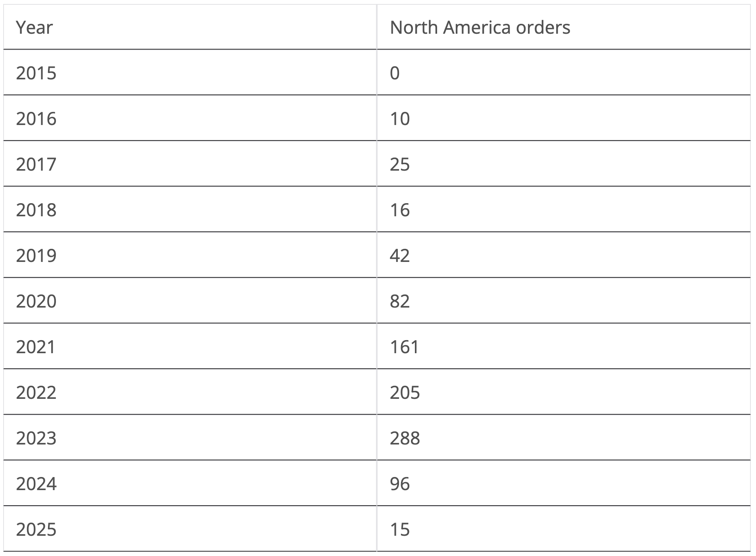This screenshot has height=556, width=756.
Task: Select the 2015 year cell
Action: click(36, 73)
